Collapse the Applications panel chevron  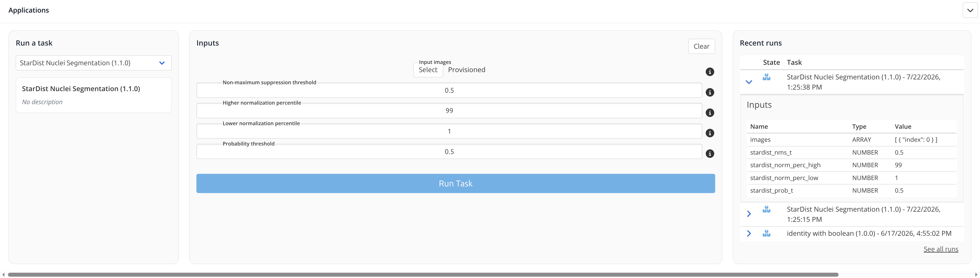click(970, 10)
